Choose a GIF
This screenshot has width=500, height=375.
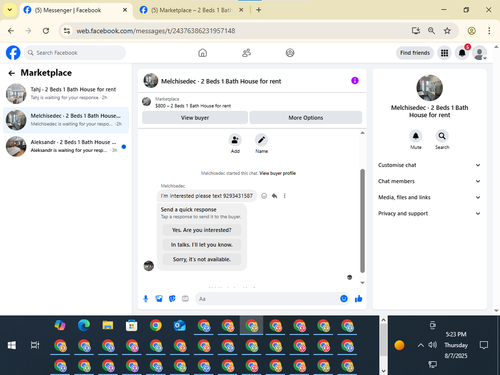[x=185, y=299]
